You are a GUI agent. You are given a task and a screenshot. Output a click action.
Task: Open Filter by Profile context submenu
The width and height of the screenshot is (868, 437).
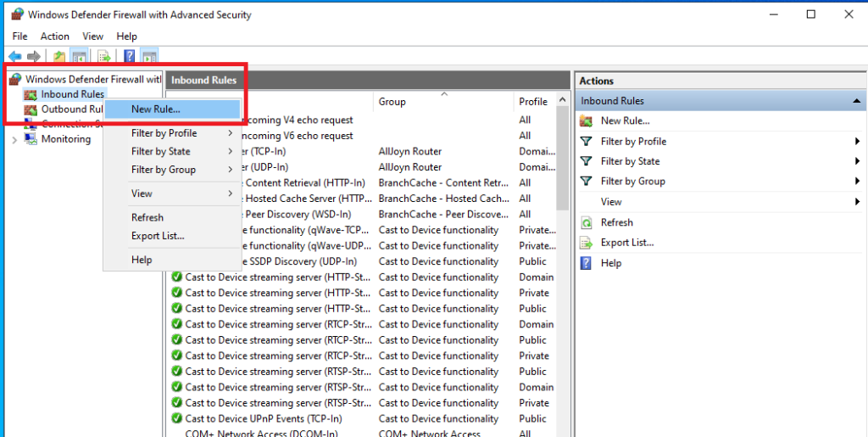coord(171,133)
